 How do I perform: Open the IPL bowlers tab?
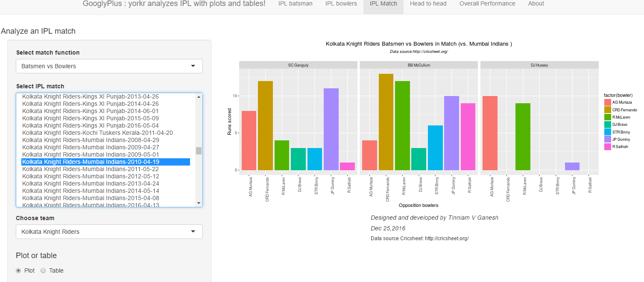341,4
